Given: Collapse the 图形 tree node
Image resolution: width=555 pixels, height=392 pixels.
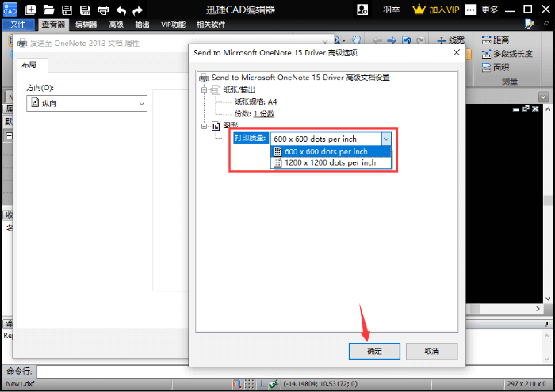Looking at the screenshot, I should click(205, 126).
